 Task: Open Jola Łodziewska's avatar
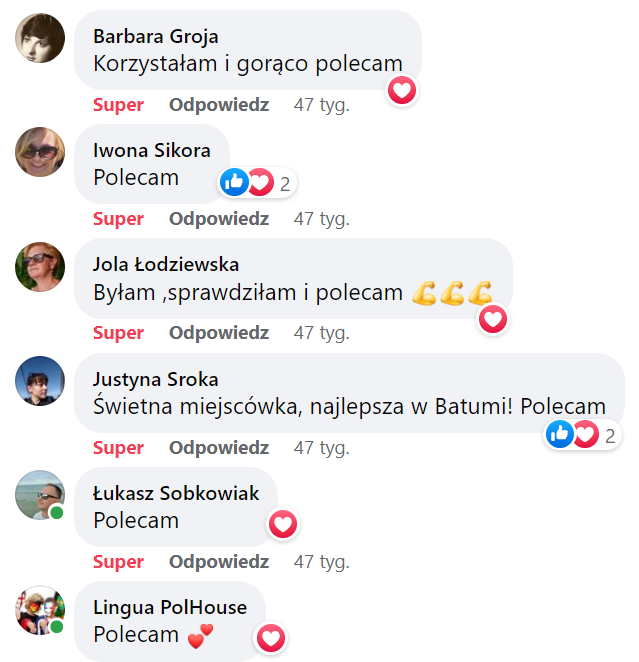click(x=40, y=267)
